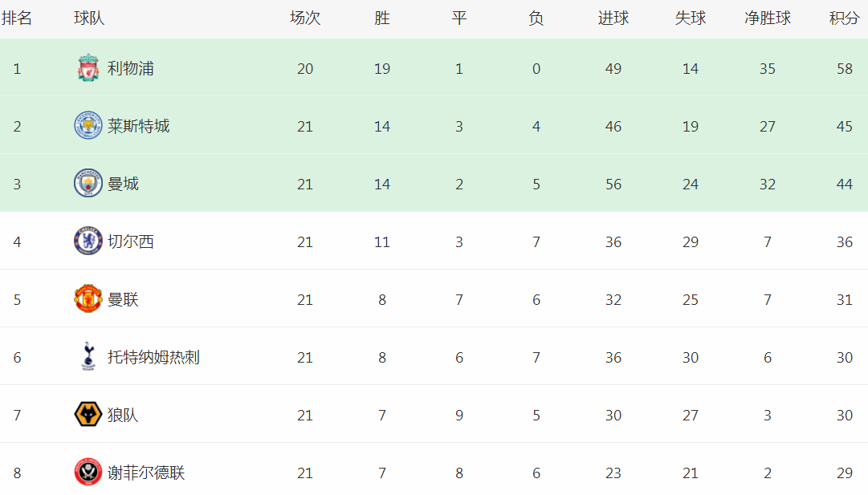Select the 谢菲尔德联 team name
Screen dimensions: 868x495
(x=146, y=473)
